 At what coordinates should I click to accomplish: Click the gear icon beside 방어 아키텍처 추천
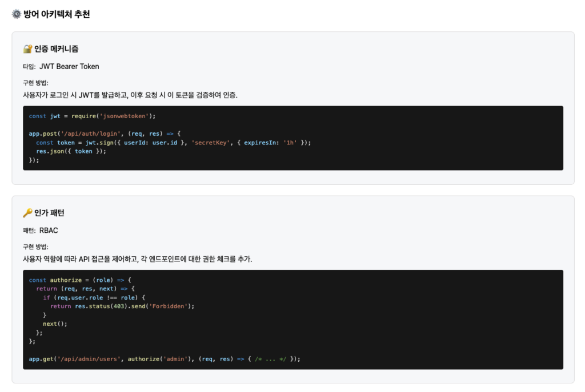coord(17,14)
